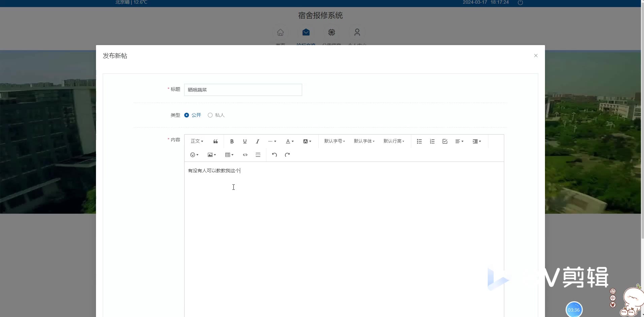Open the background color picker
This screenshot has width=644, height=317.
pos(307,141)
